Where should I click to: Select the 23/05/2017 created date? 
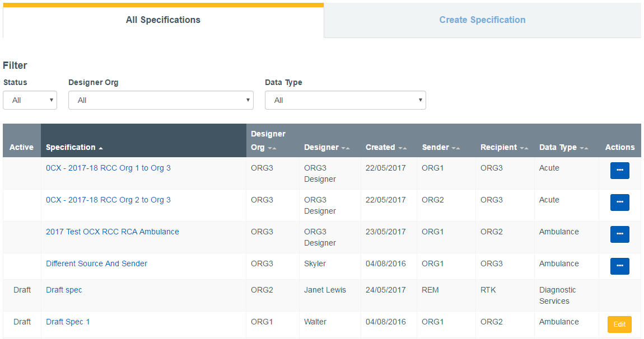tap(386, 232)
